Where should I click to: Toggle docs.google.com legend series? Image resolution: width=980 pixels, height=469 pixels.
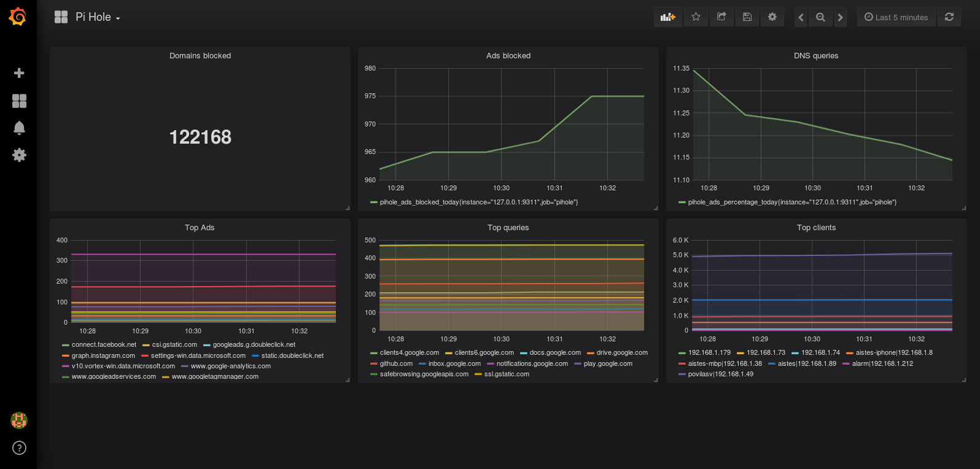pos(555,353)
